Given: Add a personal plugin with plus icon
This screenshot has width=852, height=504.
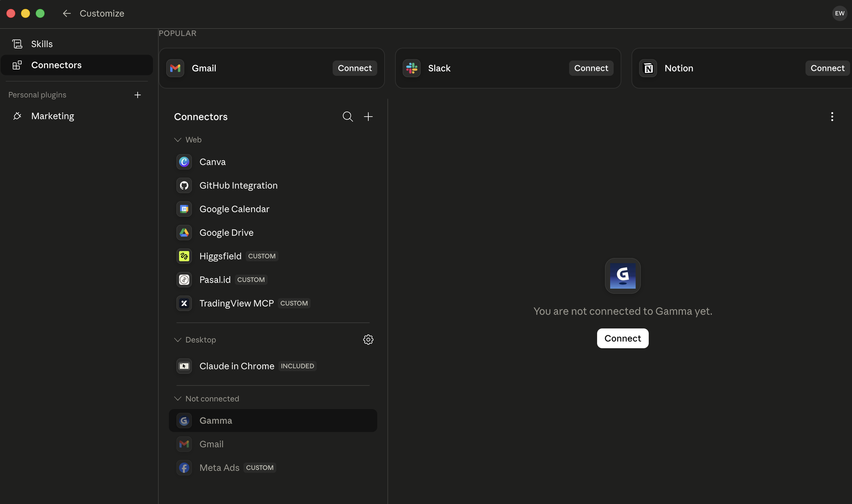Looking at the screenshot, I should click(x=138, y=95).
